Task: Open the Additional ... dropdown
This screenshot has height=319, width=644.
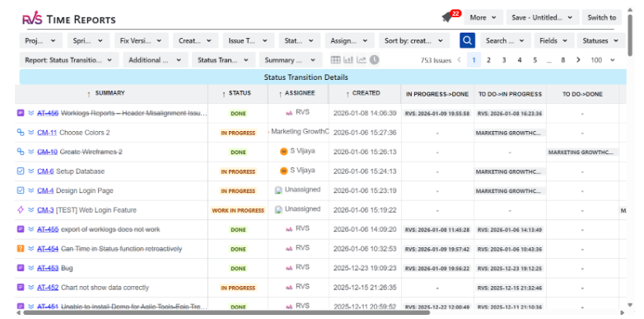Action: [x=156, y=60]
